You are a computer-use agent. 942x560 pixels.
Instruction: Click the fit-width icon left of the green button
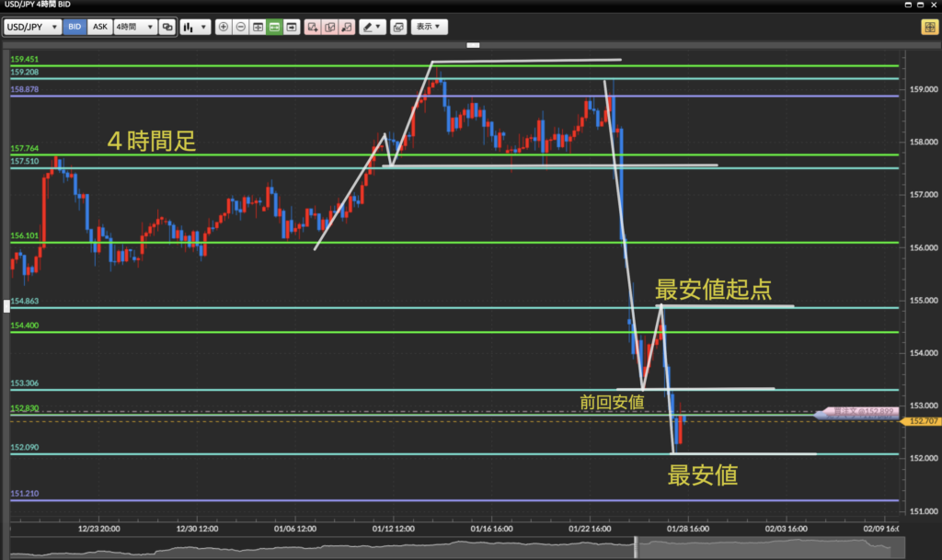[x=258, y=28]
